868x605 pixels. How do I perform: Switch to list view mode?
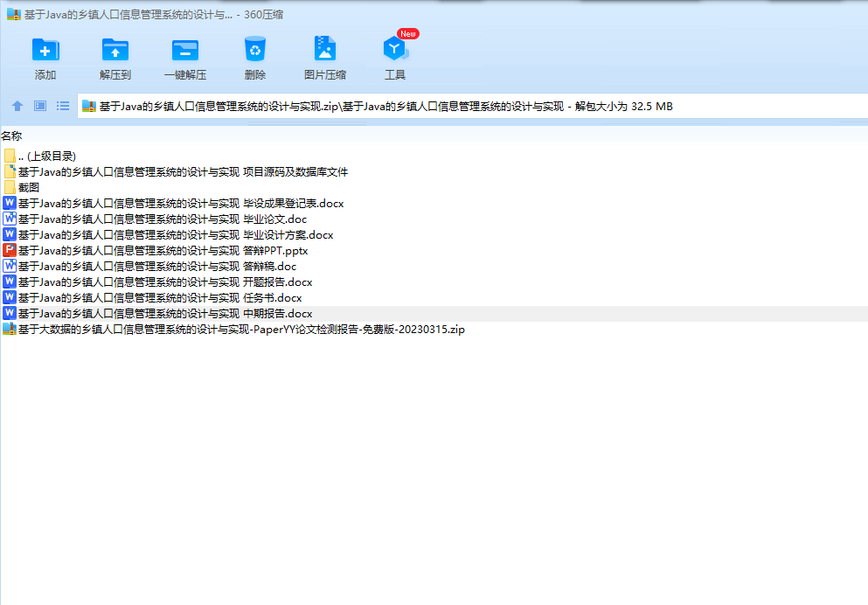click(x=63, y=106)
